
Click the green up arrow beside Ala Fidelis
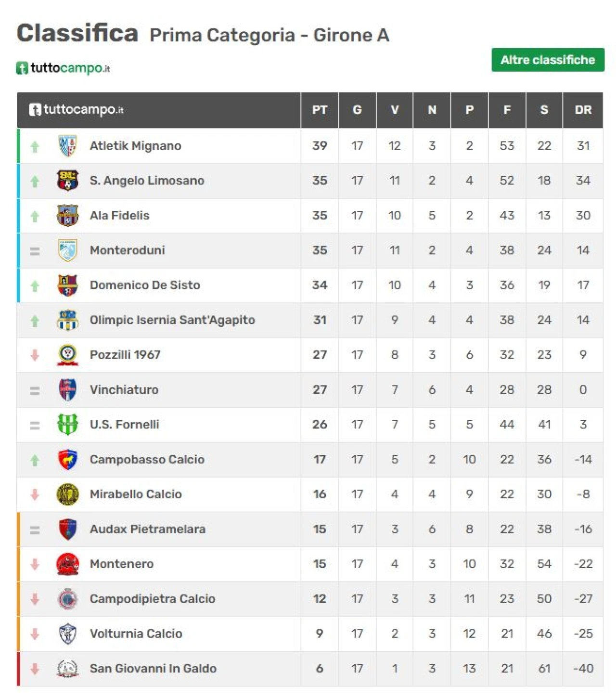pyautogui.click(x=35, y=216)
